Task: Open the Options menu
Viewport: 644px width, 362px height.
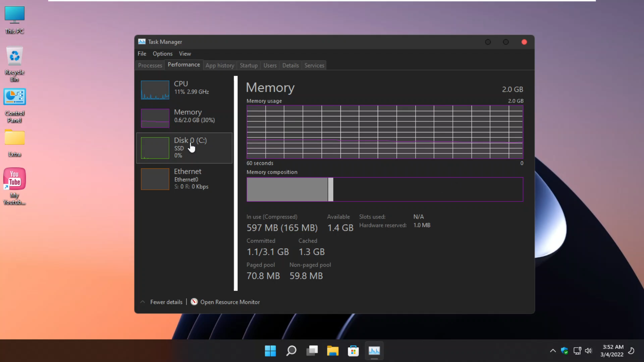Action: 162,54
